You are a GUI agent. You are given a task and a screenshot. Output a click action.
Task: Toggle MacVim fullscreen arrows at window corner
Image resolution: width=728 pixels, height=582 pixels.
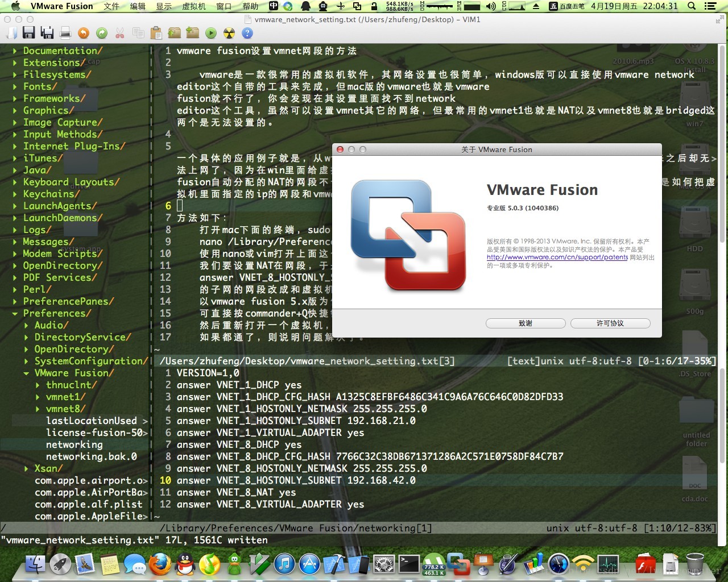point(719,19)
